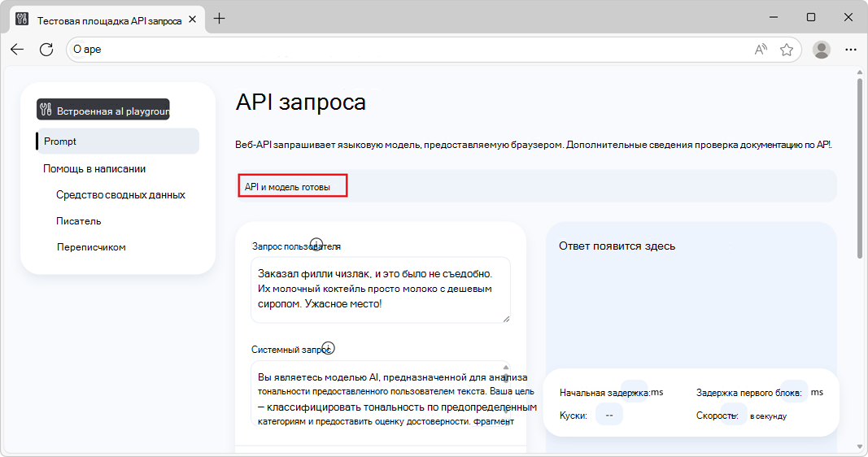The image size is (868, 457).
Task: Go back using browser back arrow
Action: 17,50
